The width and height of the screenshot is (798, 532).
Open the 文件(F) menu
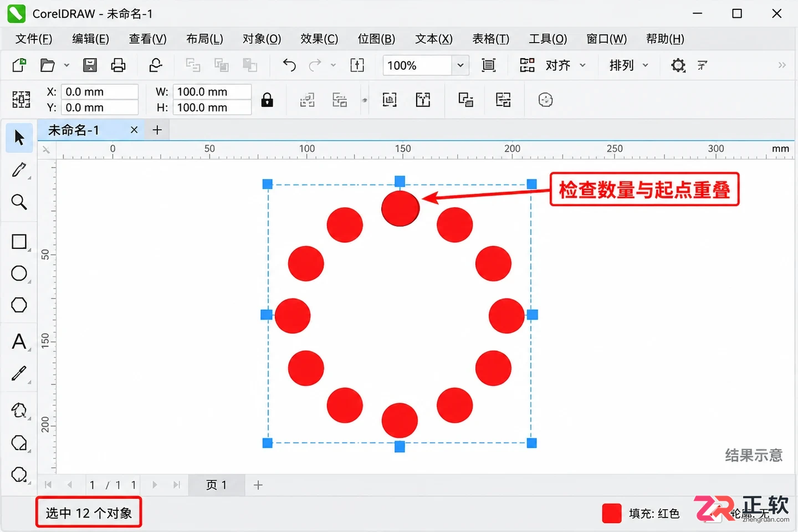(x=34, y=39)
